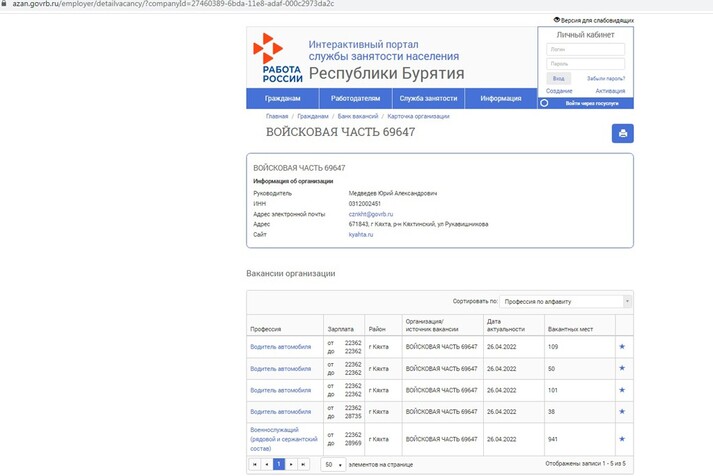Click the previous page arrow

266,464
